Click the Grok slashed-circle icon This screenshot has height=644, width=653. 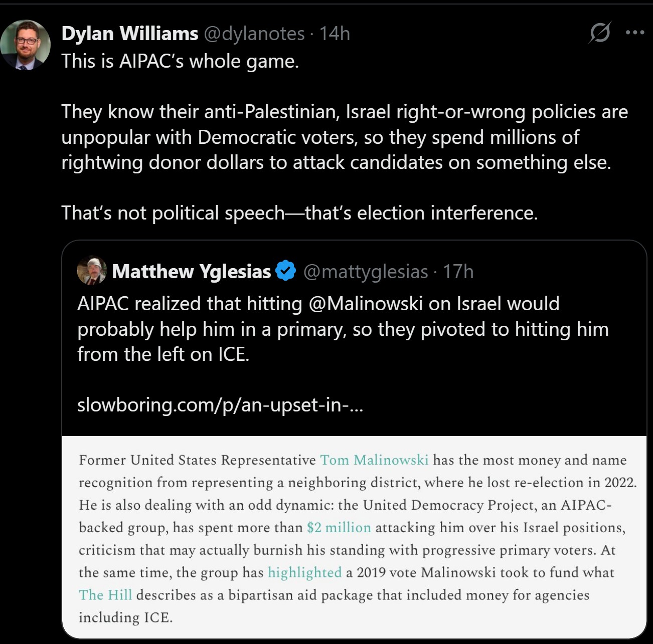click(x=600, y=33)
